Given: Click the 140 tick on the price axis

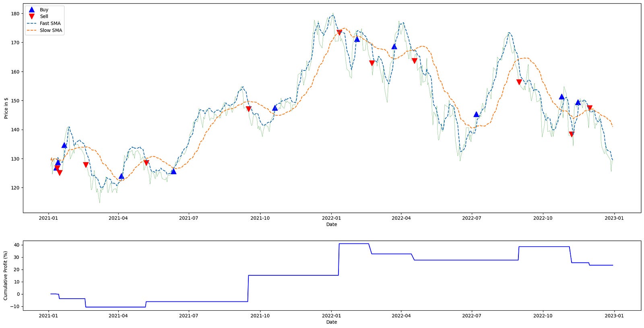Looking at the screenshot, I should pyautogui.click(x=15, y=130).
